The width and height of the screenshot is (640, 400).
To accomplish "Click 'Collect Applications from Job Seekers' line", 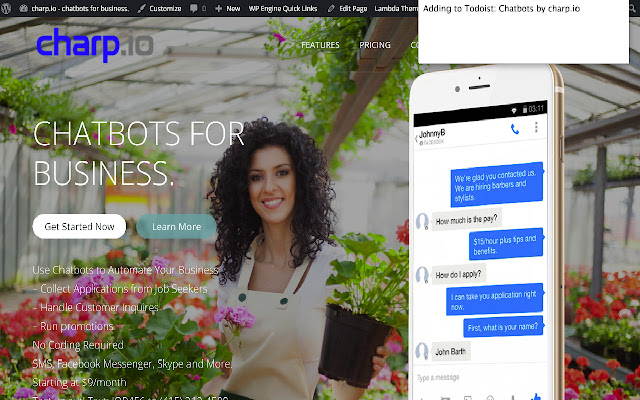I will pyautogui.click(x=120, y=289).
